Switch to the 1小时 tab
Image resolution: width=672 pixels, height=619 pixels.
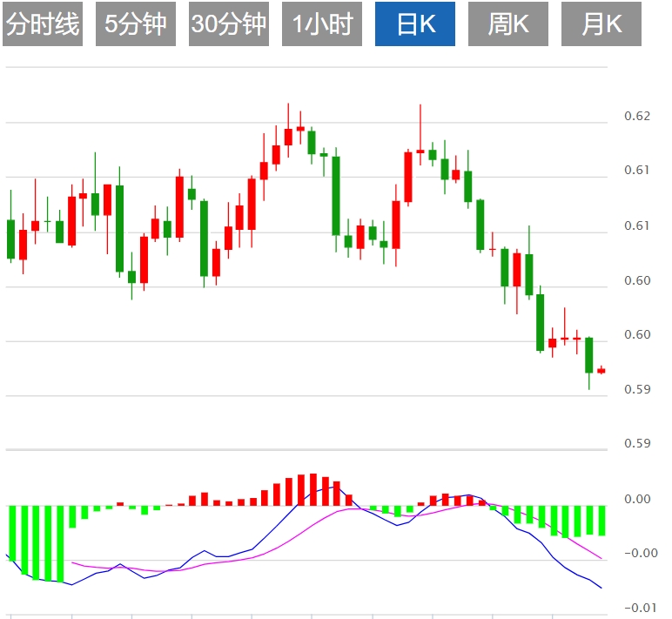[322, 24]
